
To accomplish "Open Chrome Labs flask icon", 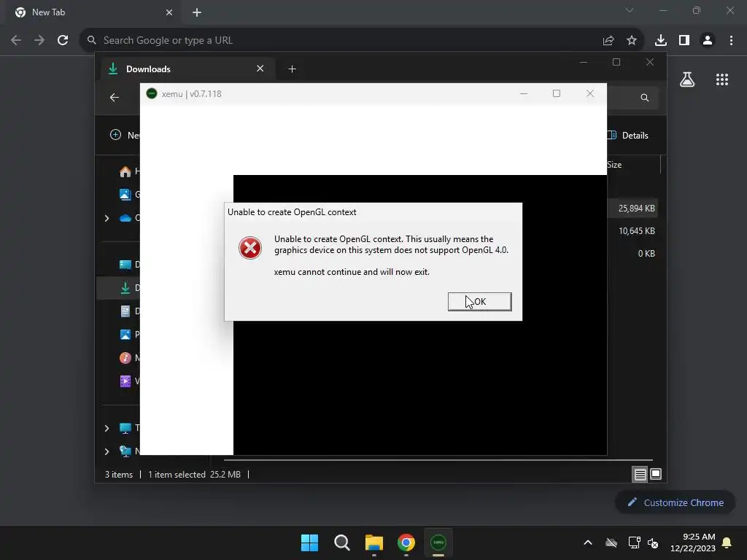I will click(x=687, y=79).
